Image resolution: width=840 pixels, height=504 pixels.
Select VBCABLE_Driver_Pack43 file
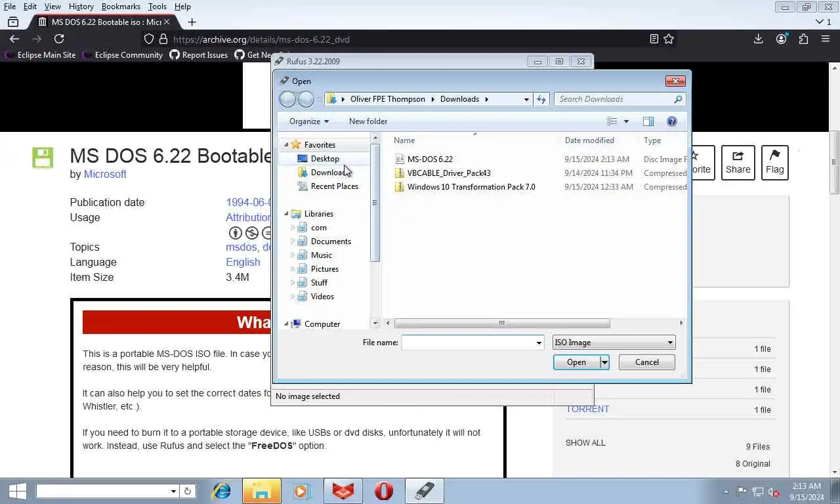449,173
